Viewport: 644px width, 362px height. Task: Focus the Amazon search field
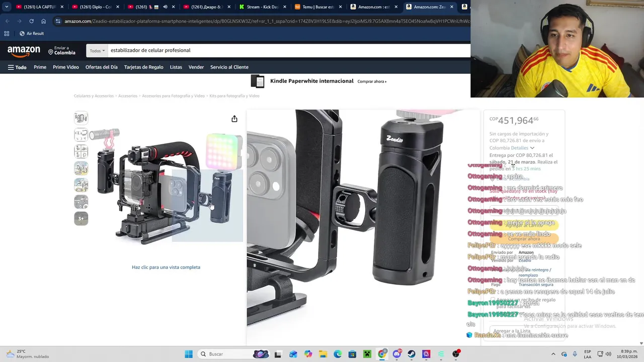click(x=289, y=50)
